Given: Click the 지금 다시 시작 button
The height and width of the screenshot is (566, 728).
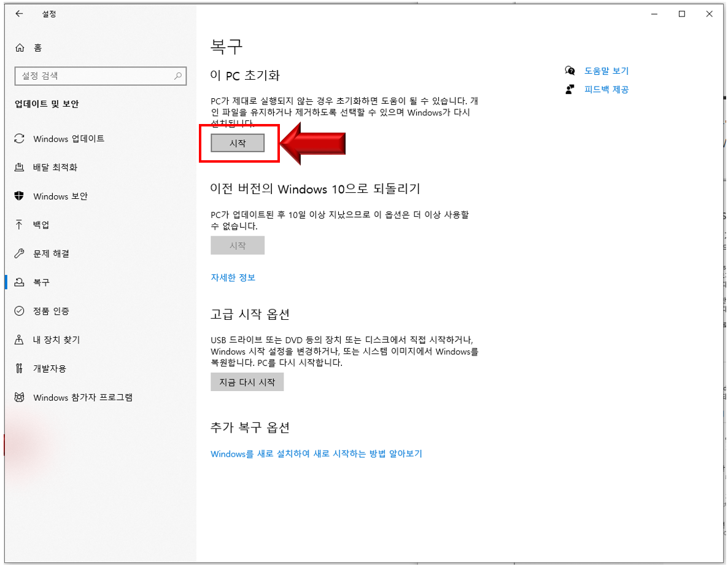Looking at the screenshot, I should [247, 382].
